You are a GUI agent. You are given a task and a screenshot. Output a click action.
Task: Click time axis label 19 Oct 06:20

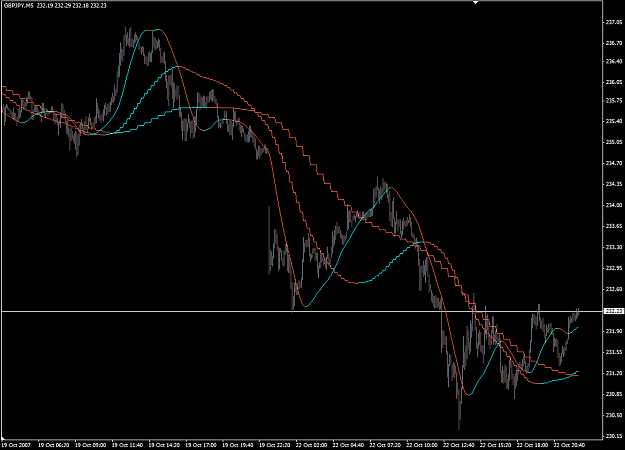53,445
